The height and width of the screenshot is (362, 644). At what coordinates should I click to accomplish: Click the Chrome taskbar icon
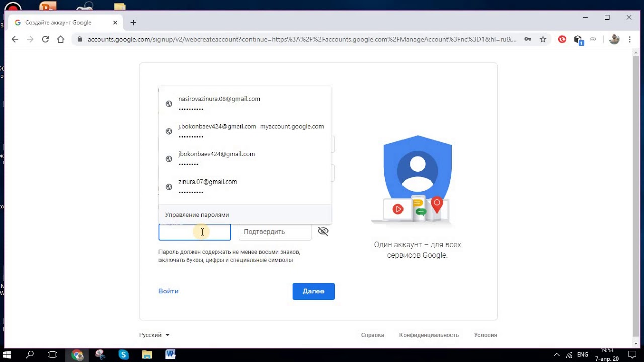[x=77, y=355]
